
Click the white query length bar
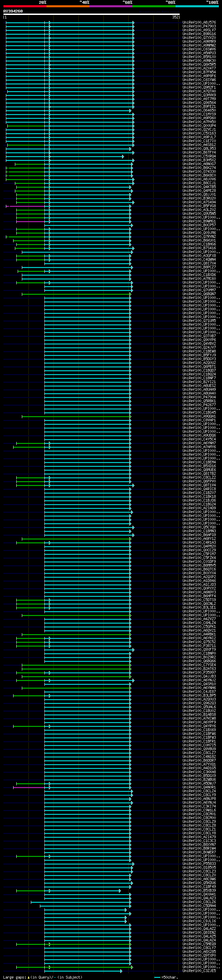[92, 14]
